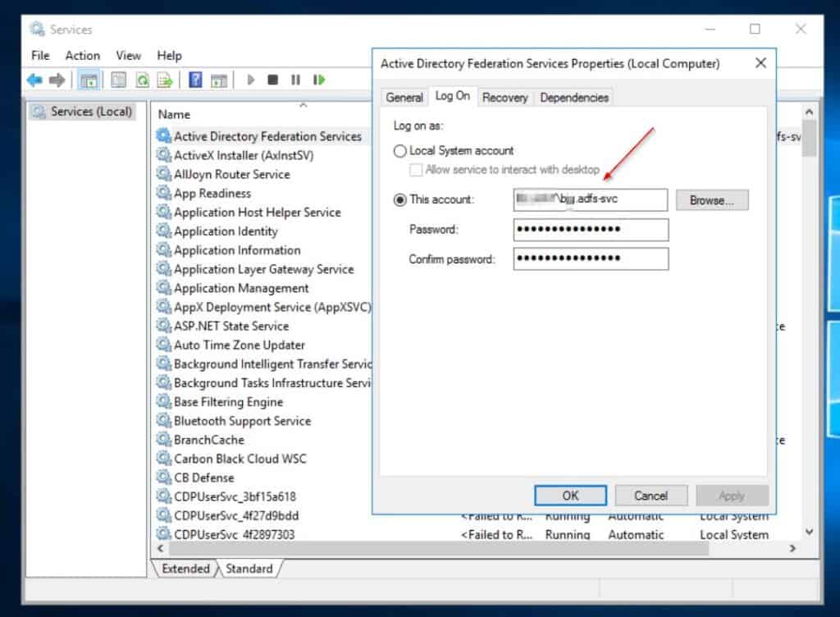This screenshot has width=840, height=617.
Task: Click gear icon of Carbon Black Cloud WSC
Action: click(163, 459)
